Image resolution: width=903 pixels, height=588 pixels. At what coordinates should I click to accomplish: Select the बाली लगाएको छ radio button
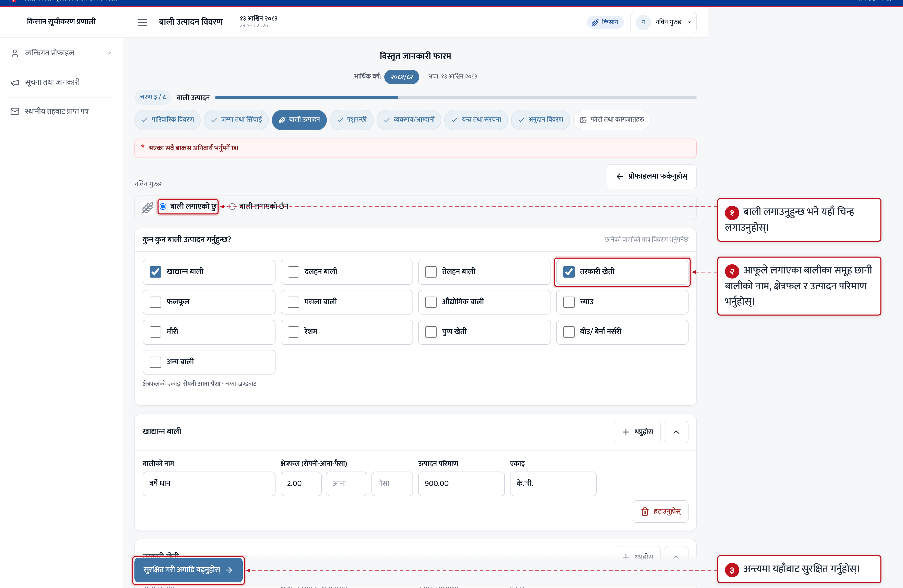(x=163, y=207)
